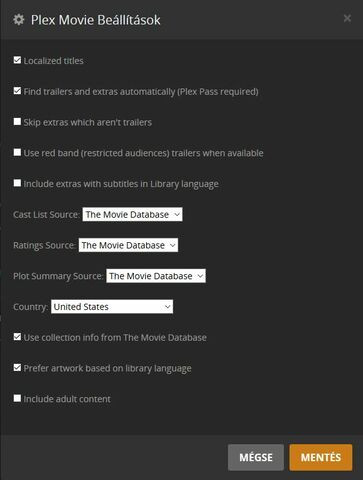
Task: Enable Use red band trailers checkbox
Action: (x=17, y=152)
